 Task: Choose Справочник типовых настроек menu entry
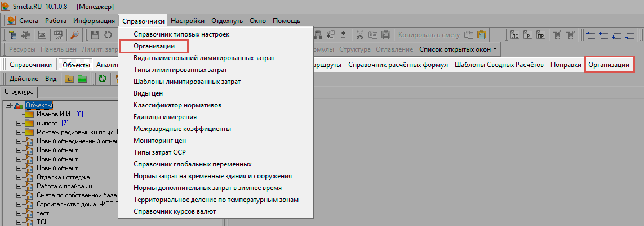[x=181, y=34]
